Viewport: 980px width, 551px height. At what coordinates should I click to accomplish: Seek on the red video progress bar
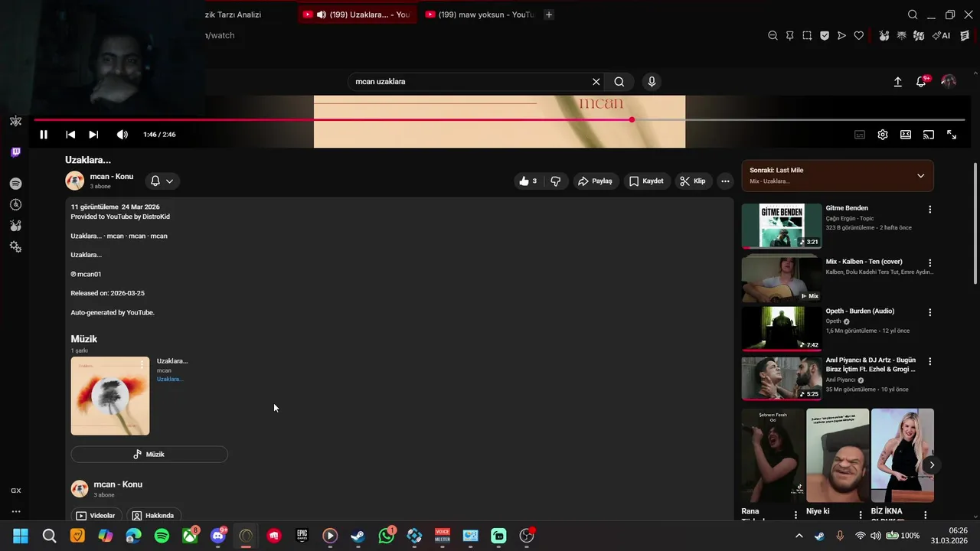[x=499, y=120]
